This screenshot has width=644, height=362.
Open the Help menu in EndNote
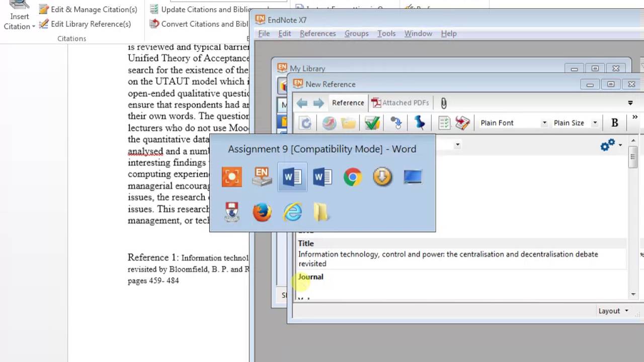[x=448, y=33]
